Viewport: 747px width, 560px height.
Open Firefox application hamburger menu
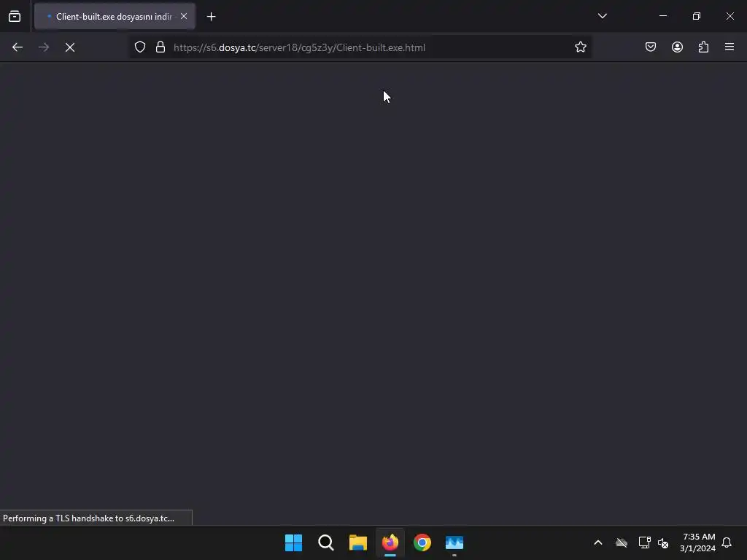coord(729,47)
